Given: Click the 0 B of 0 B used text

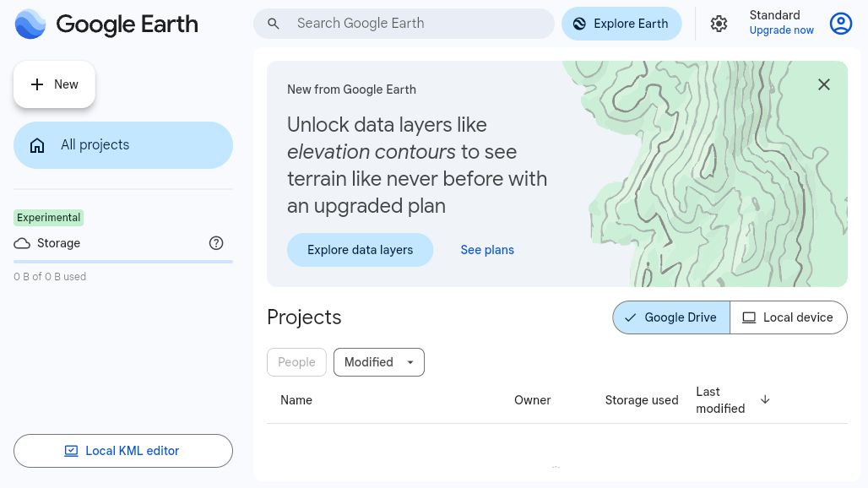Looking at the screenshot, I should point(50,277).
